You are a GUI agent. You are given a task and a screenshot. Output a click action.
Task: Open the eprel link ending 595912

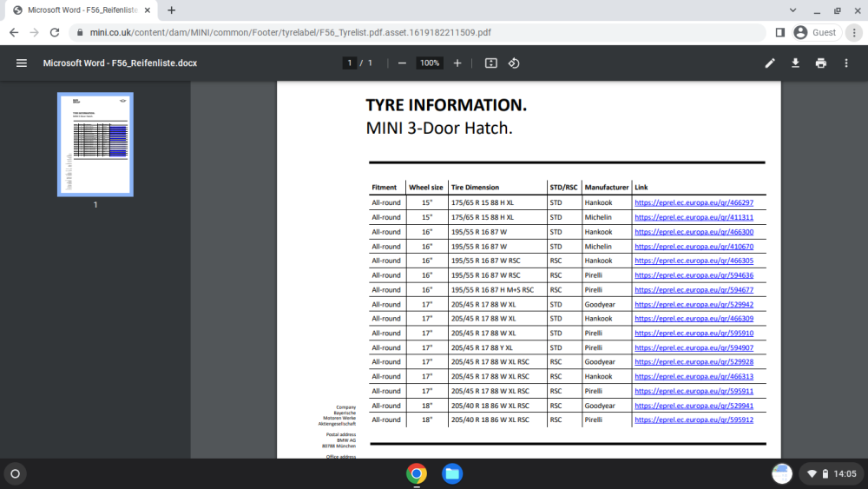click(694, 420)
